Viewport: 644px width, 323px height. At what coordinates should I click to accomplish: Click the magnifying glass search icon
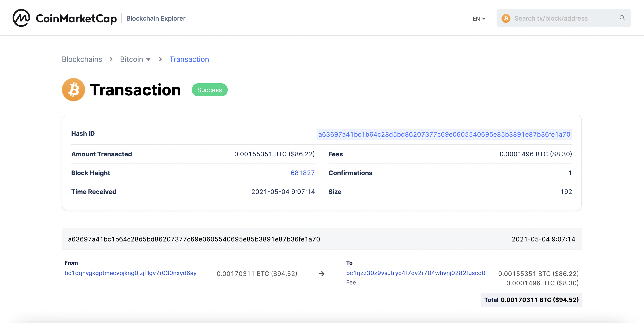622,18
